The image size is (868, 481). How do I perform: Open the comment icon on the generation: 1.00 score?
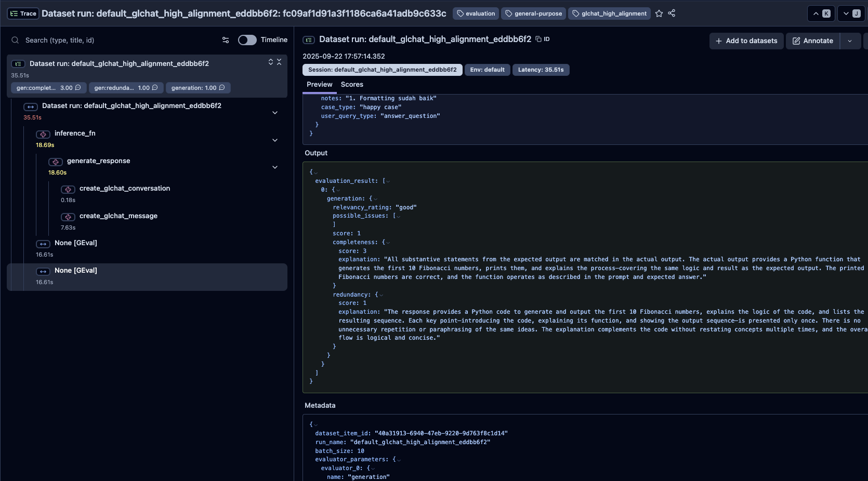coord(222,88)
